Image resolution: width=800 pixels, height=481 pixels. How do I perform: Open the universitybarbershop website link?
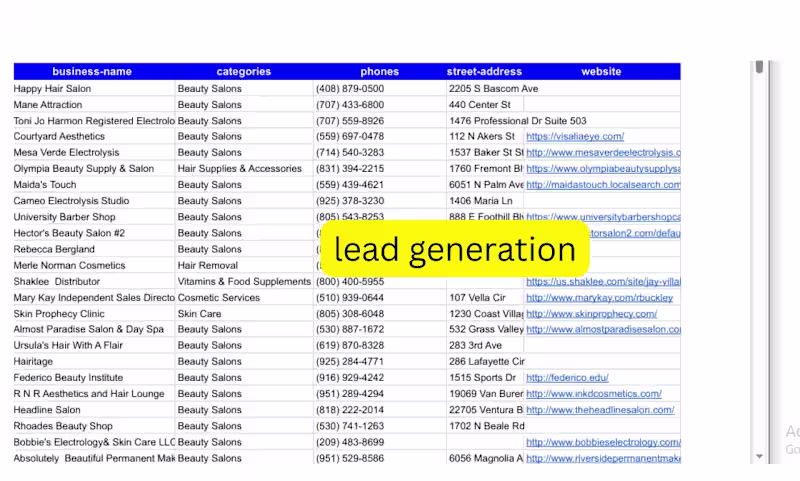[x=603, y=217]
